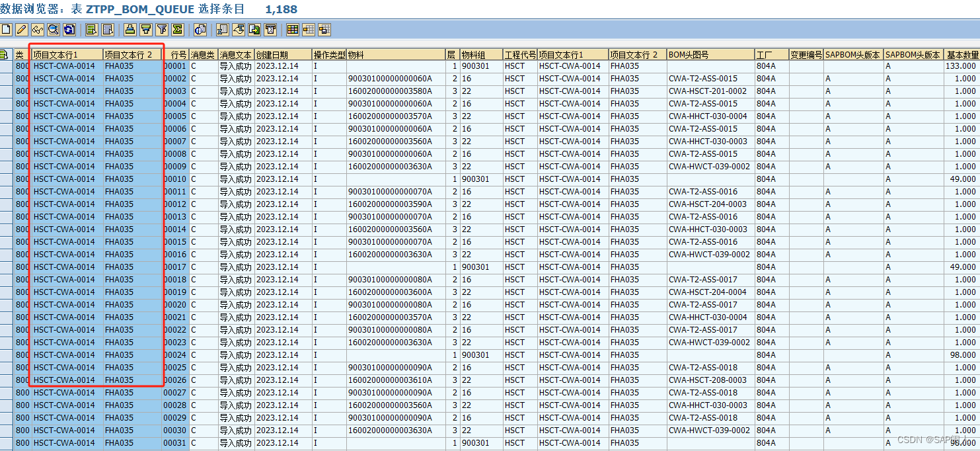The width and height of the screenshot is (980, 451).
Task: Save list to local file icon
Action: point(254,30)
